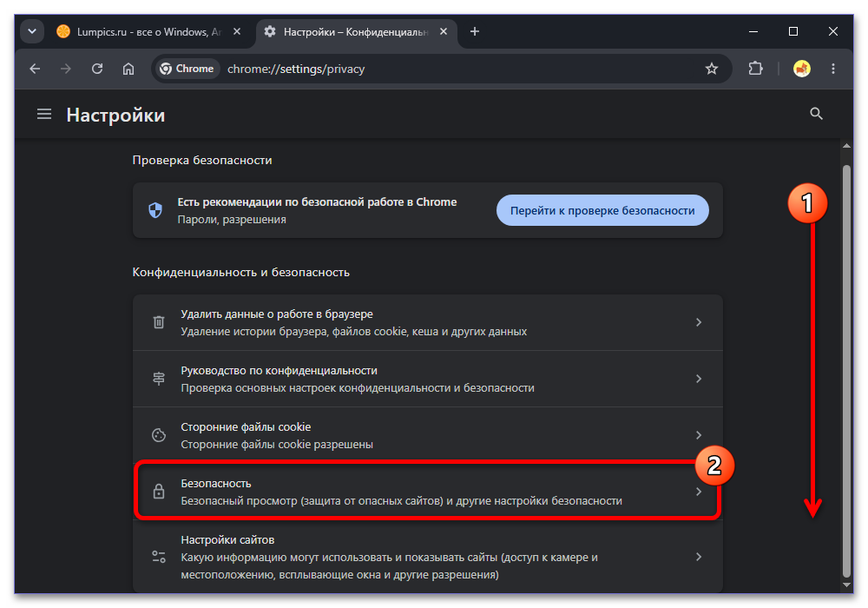Click the text Пароли, разрешения

[x=232, y=219]
